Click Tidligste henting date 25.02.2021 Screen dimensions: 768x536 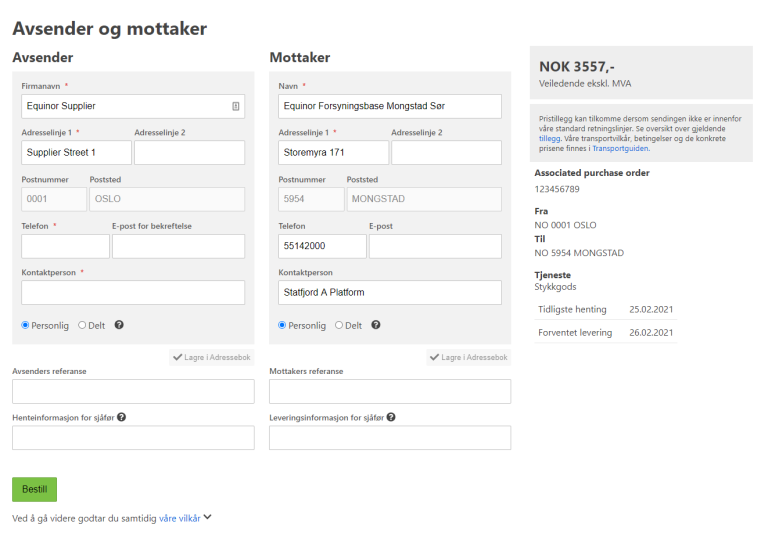click(651, 310)
